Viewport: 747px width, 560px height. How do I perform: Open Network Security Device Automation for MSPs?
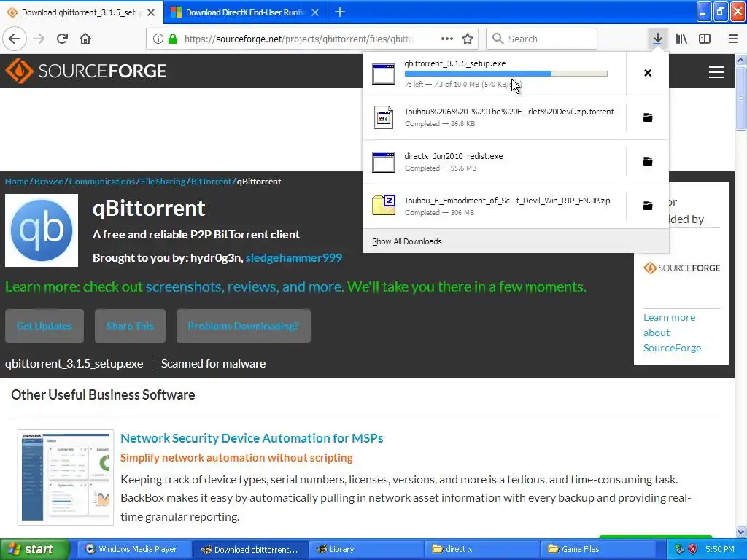tap(252, 438)
